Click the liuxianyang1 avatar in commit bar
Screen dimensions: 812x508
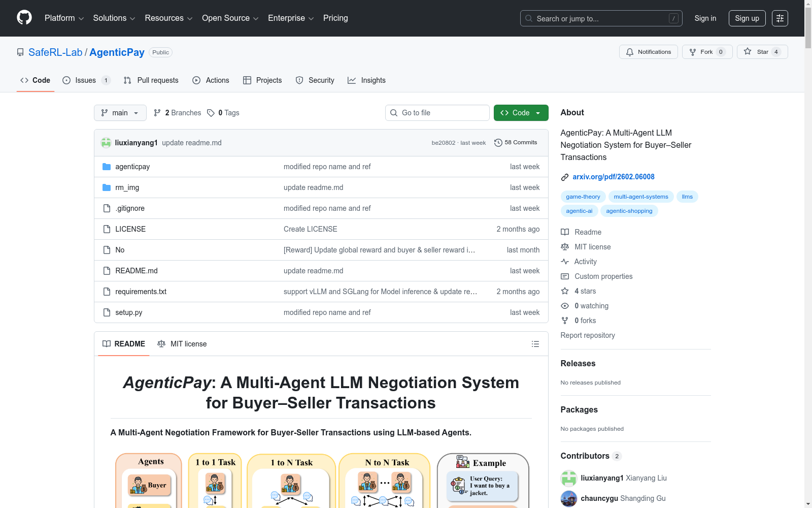[106, 143]
